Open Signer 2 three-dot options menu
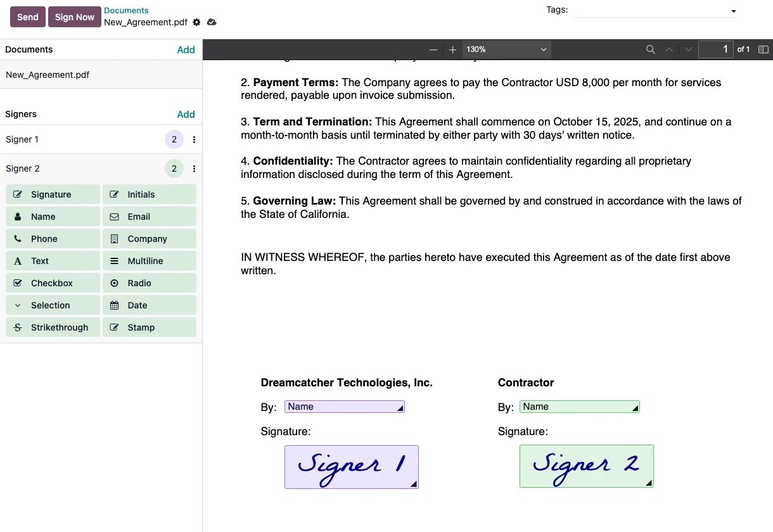The image size is (773, 532). coord(194,168)
